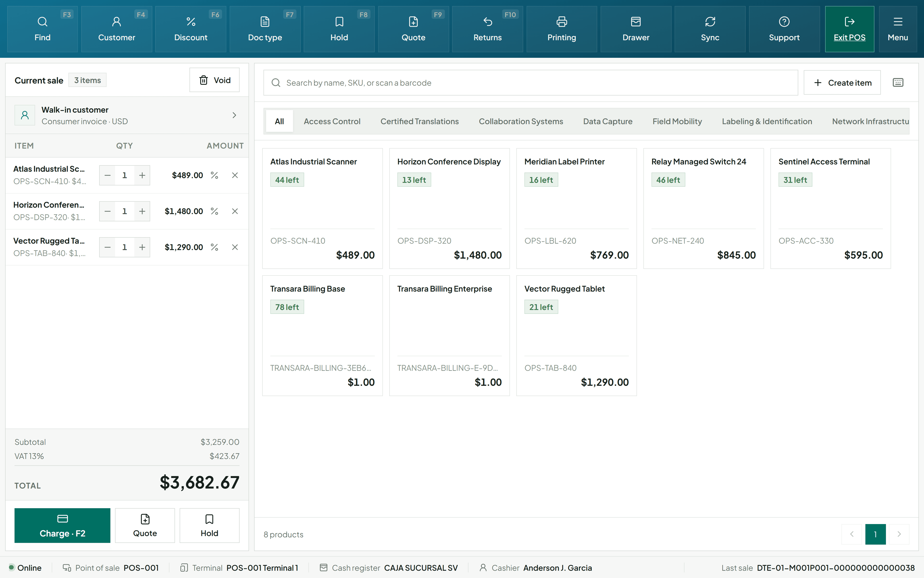924x578 pixels.
Task: Decrease Horizon Conference Display quantity
Action: (x=108, y=211)
